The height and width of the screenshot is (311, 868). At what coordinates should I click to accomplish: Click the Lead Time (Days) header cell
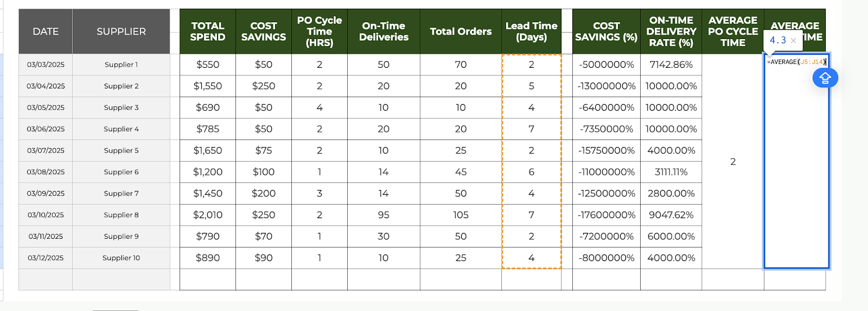[531, 31]
